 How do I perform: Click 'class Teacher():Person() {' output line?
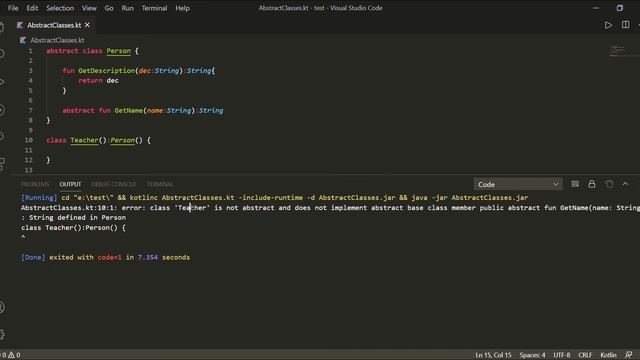(x=73, y=227)
